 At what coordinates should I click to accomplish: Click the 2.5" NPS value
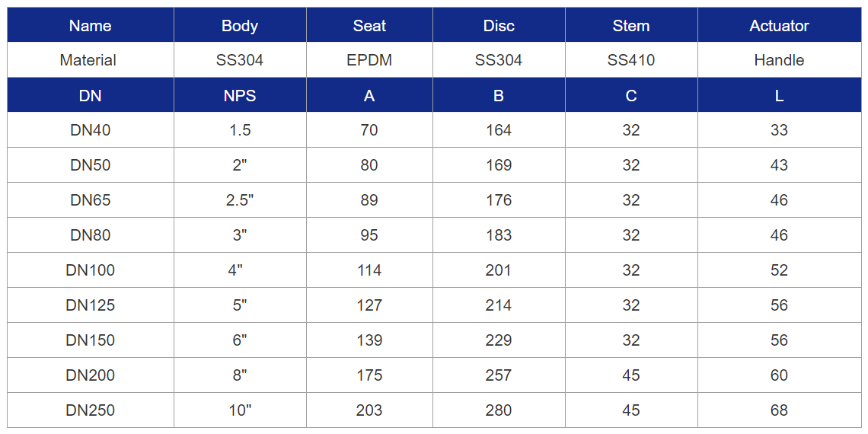tap(240, 199)
